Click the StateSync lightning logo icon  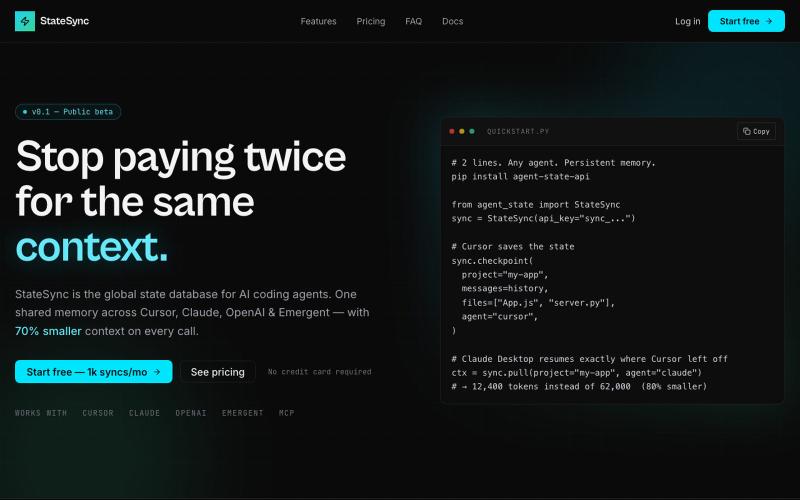[25, 21]
